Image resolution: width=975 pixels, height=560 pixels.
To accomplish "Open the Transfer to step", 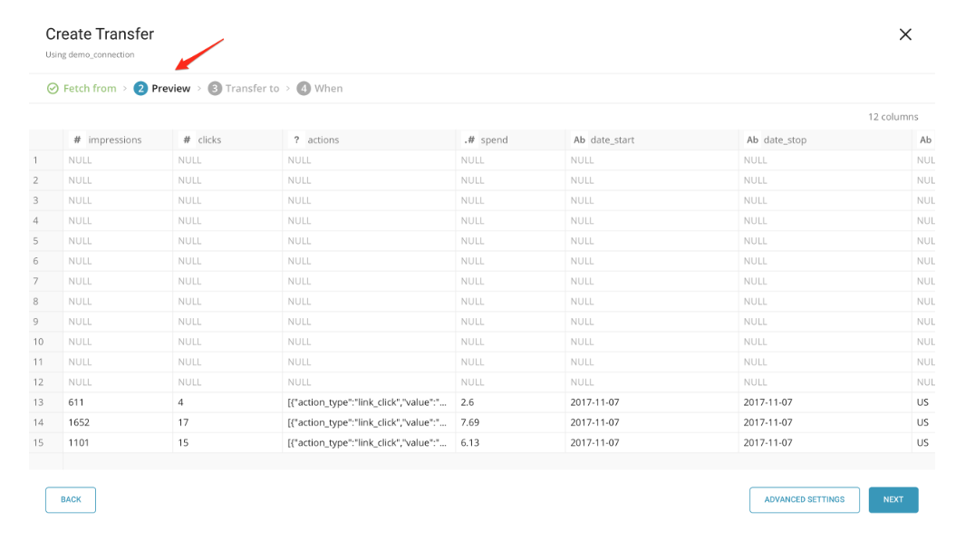I will click(x=252, y=89).
